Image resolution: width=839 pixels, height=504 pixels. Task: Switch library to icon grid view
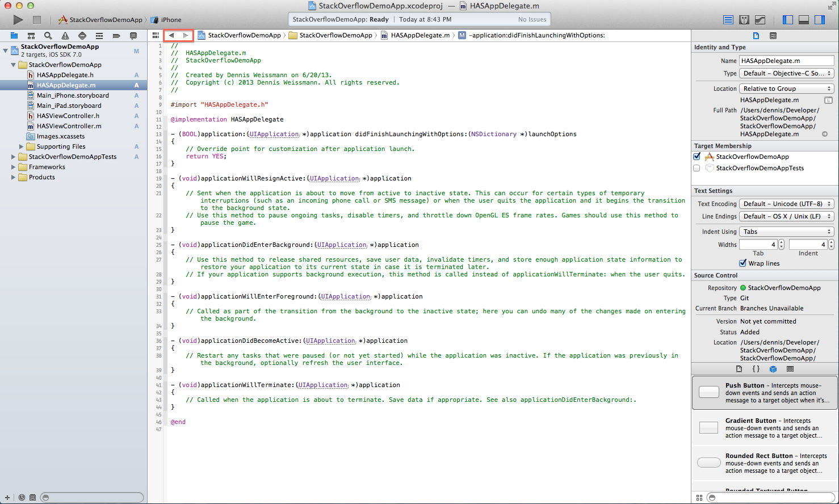coord(699,498)
